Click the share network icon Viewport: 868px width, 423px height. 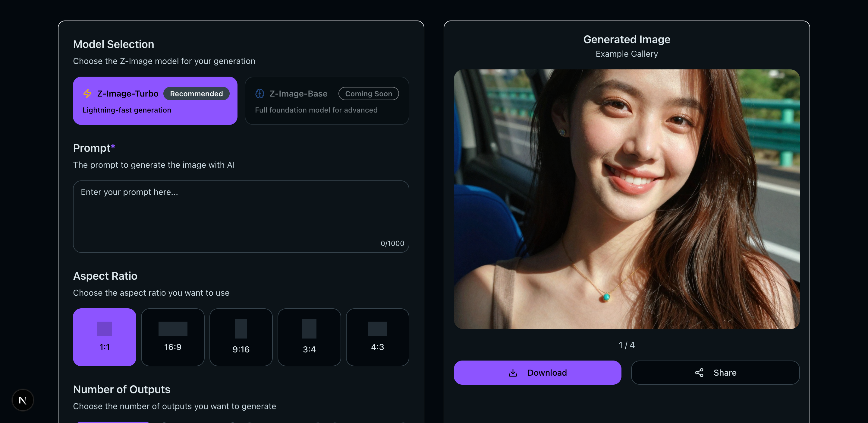[x=699, y=372]
